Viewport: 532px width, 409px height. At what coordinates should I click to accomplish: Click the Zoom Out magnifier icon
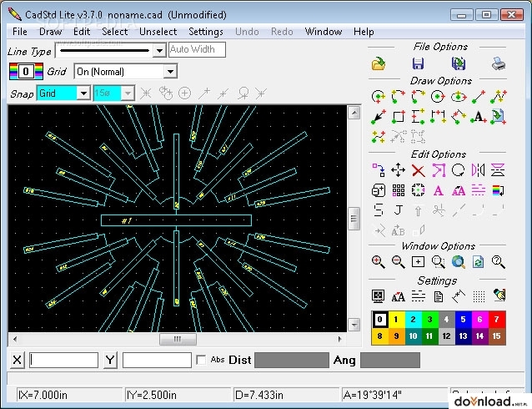point(398,262)
